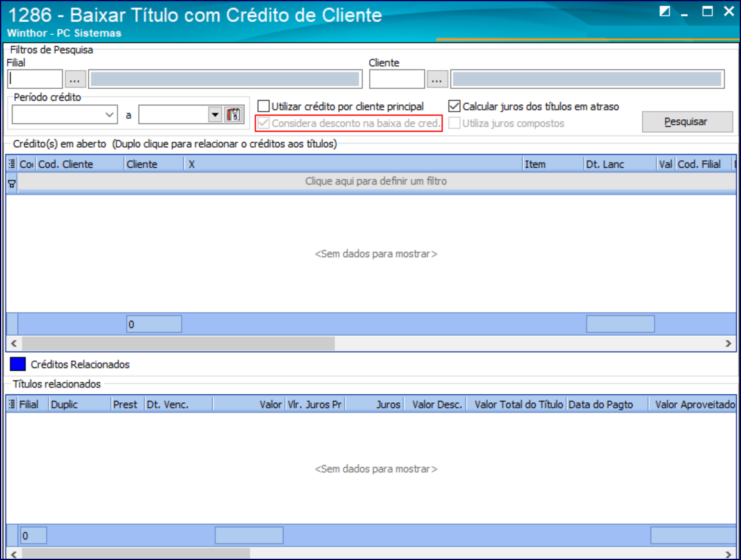Toggle Considera desconto na baixa de cred.
This screenshot has height=560, width=741.
point(264,124)
